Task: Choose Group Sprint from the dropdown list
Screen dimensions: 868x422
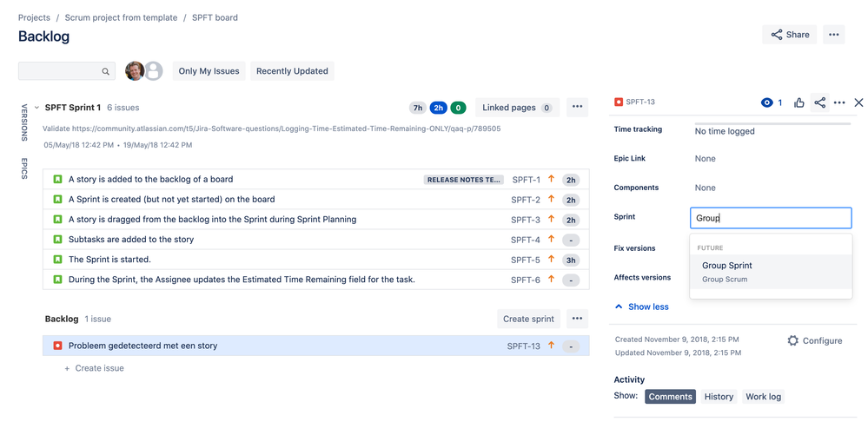Action: pyautogui.click(x=771, y=272)
